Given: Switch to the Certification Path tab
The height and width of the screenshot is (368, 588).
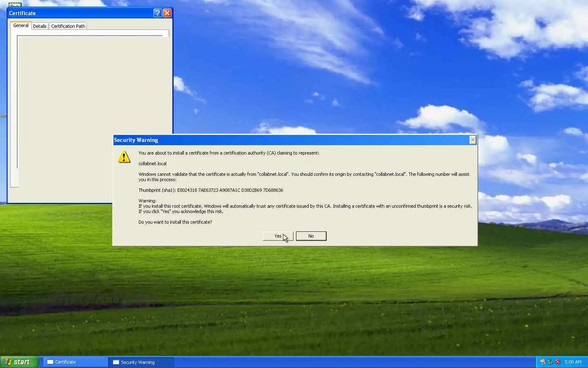Looking at the screenshot, I should (68, 26).
